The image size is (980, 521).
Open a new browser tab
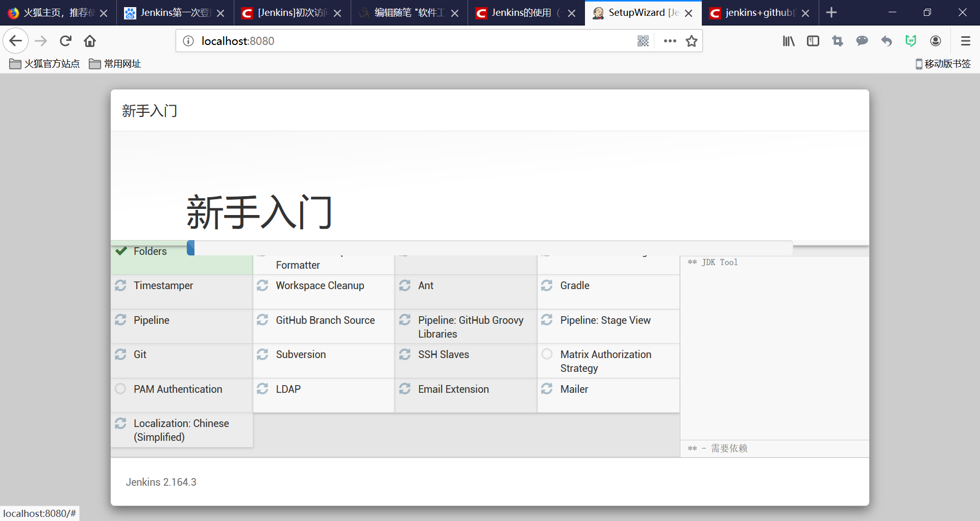[831, 12]
